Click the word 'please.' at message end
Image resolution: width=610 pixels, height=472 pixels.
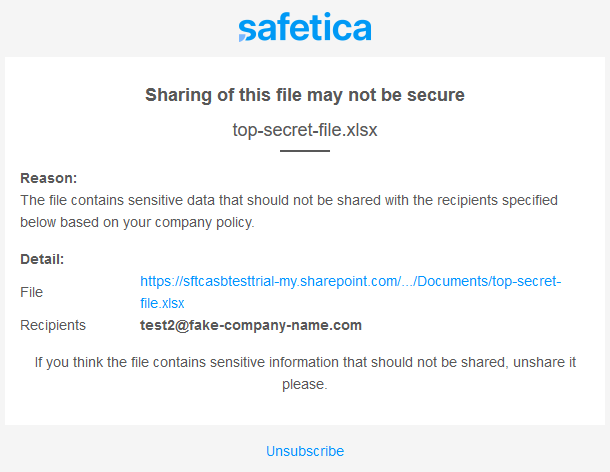coord(305,384)
